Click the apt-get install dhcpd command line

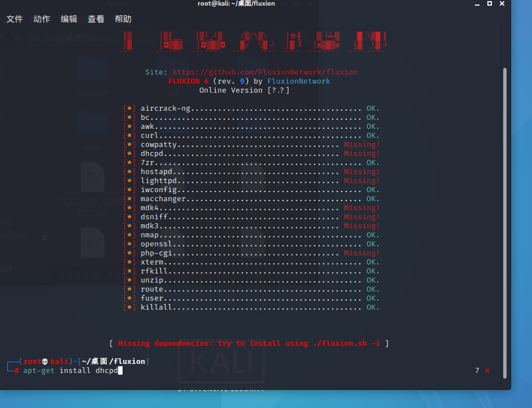tap(70, 370)
